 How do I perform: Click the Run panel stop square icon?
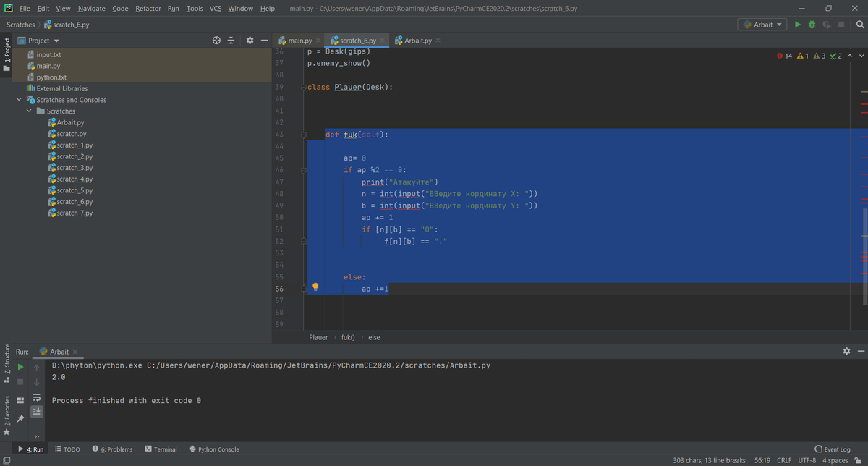(20, 381)
